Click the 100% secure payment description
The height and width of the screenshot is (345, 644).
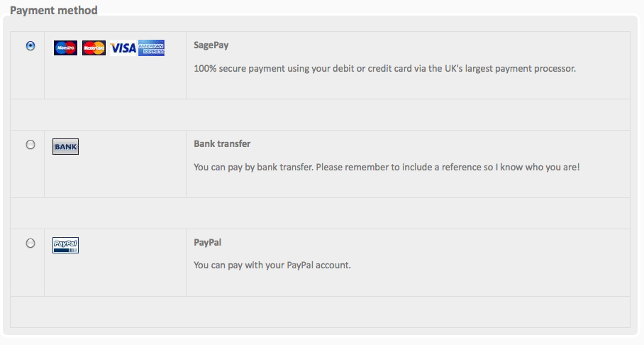tap(385, 68)
